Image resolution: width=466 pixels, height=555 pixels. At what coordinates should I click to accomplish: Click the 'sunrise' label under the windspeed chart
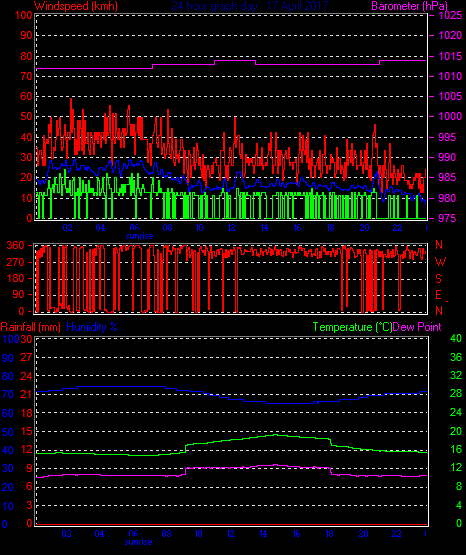[139, 236]
